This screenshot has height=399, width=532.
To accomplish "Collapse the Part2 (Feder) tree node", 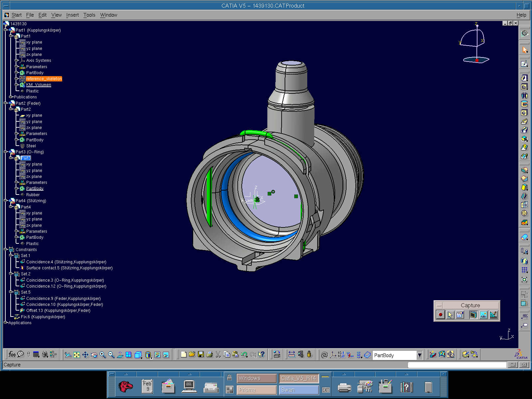I will [x=6, y=103].
